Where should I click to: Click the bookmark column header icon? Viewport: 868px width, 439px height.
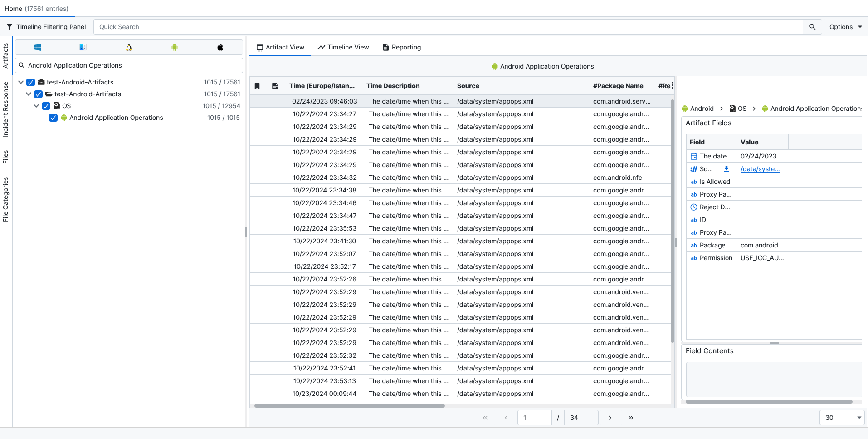tap(257, 86)
